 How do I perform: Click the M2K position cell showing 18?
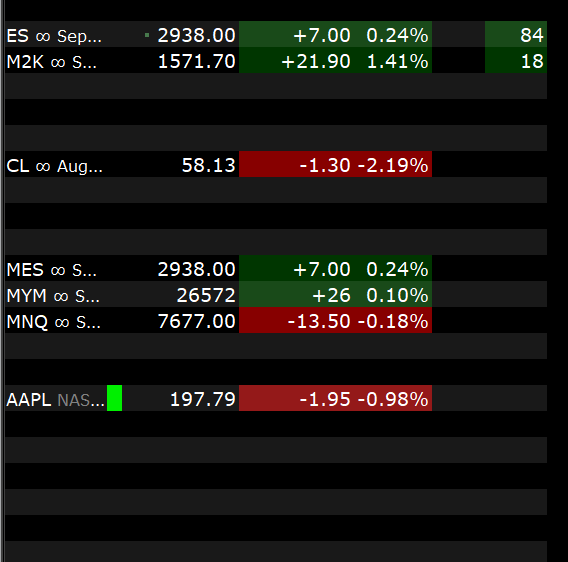pyautogui.click(x=516, y=60)
